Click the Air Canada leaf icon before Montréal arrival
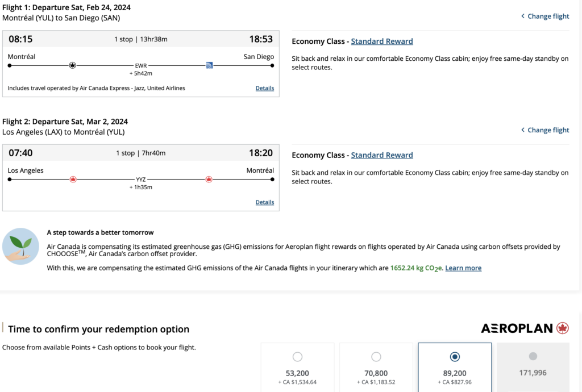 (x=209, y=179)
